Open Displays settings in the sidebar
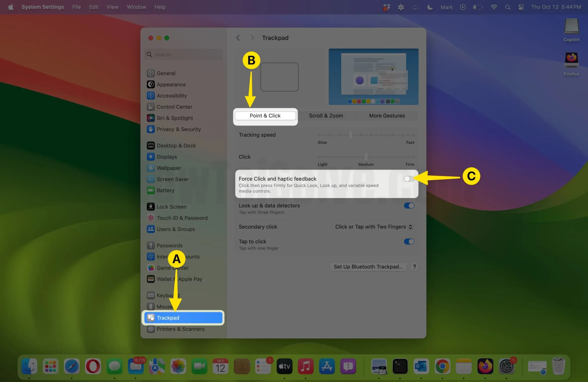This screenshot has height=382, width=588. [x=167, y=157]
